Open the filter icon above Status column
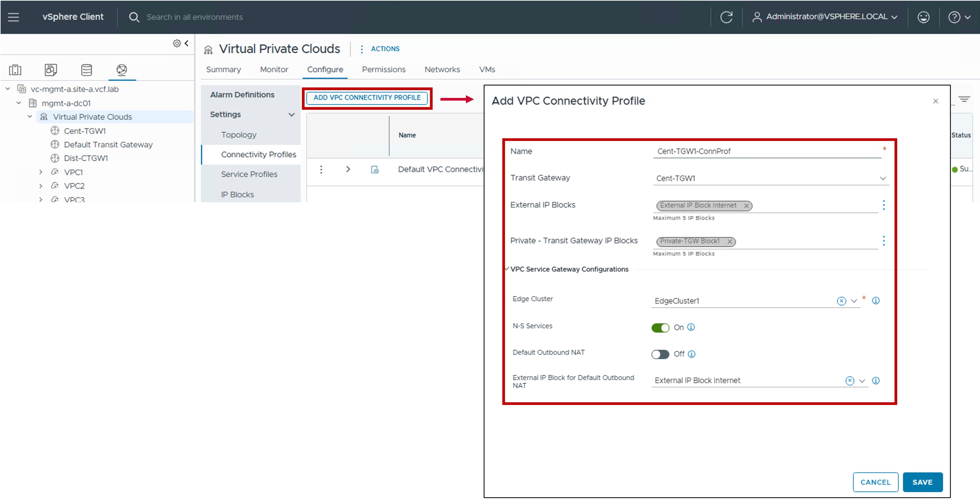This screenshot has width=980, height=499. (x=964, y=99)
